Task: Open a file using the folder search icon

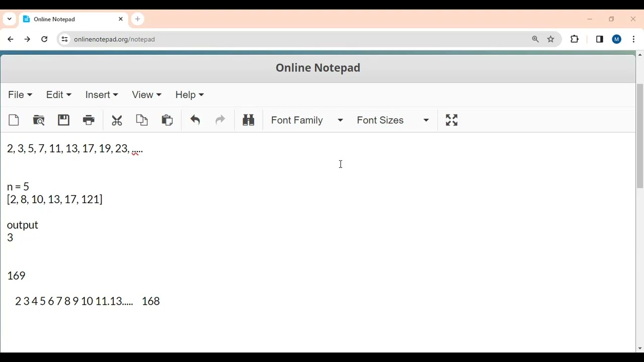Action: pyautogui.click(x=39, y=120)
